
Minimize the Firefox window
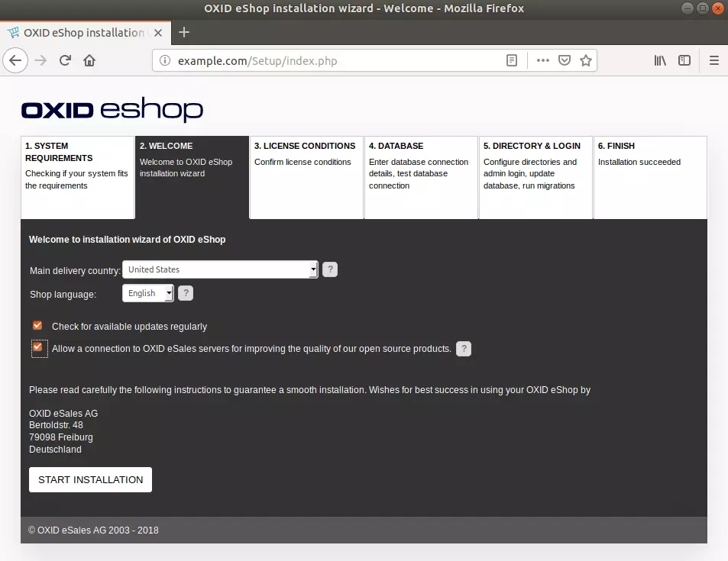pyautogui.click(x=688, y=8)
